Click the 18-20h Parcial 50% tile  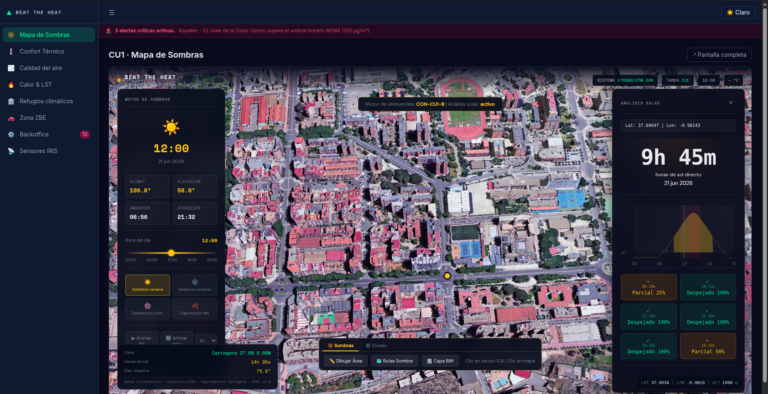pos(707,346)
